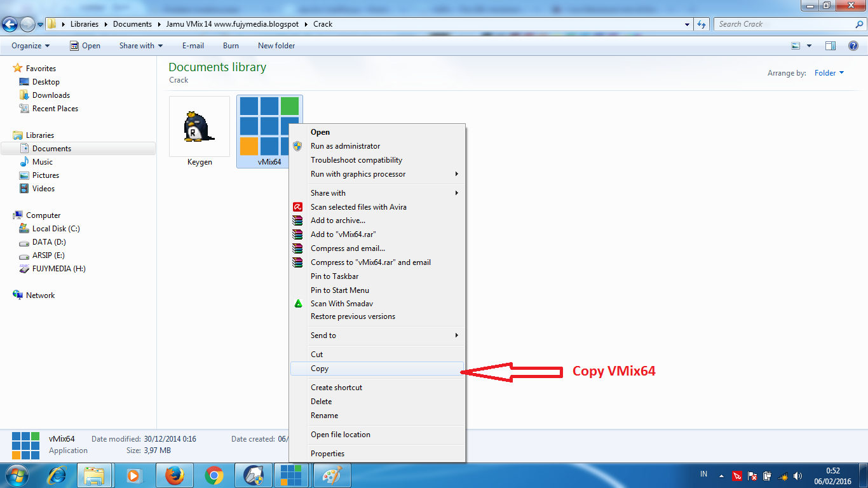Select Favorites in the navigation pane
Image resolution: width=868 pixels, height=488 pixels.
[41, 69]
